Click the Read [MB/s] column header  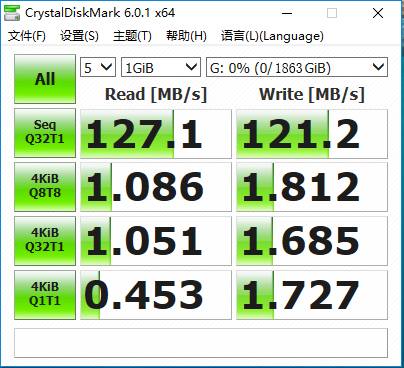click(156, 94)
